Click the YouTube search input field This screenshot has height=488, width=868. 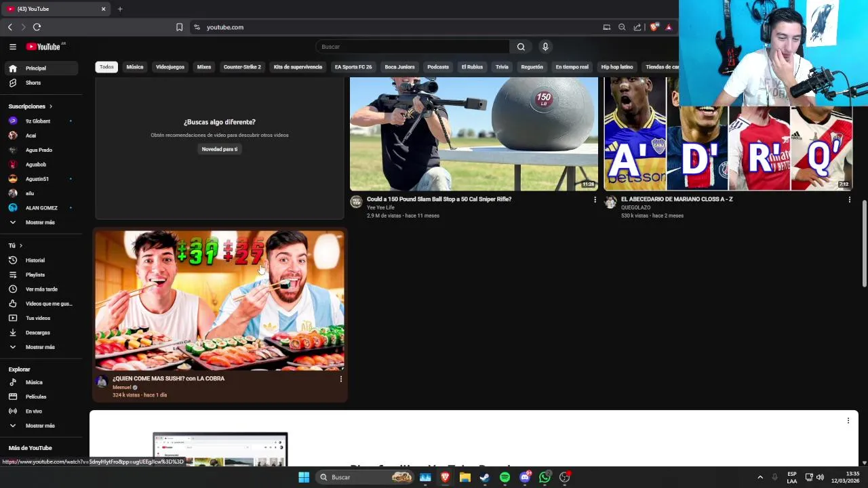tap(412, 47)
